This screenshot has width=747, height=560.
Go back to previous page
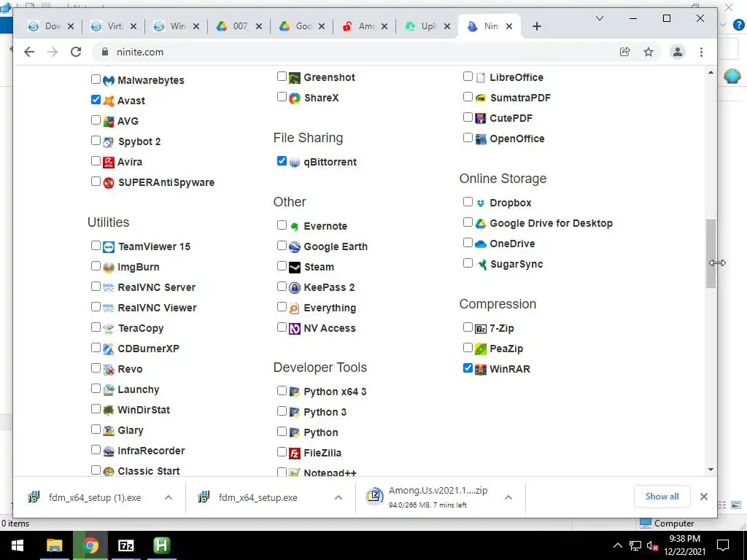click(29, 52)
